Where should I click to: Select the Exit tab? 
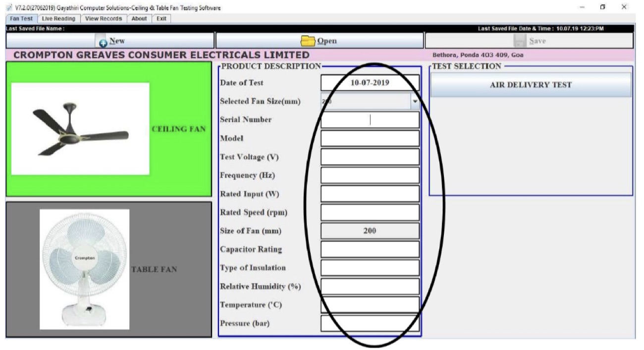coord(161,18)
